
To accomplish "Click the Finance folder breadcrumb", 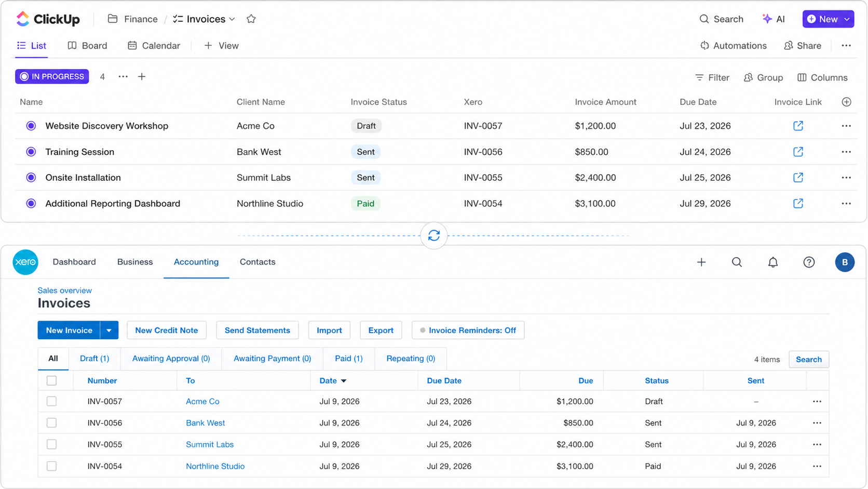I will coord(133,19).
